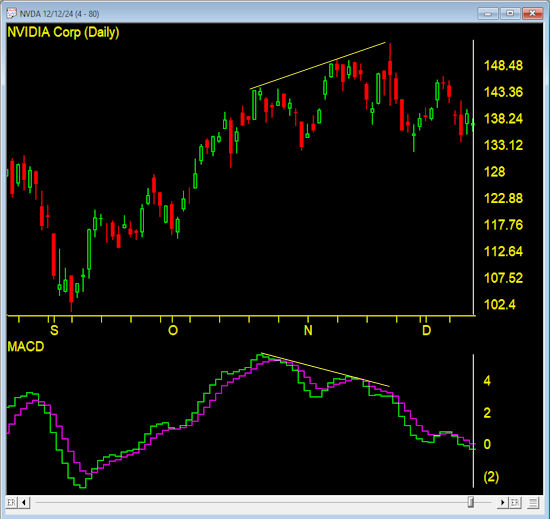Click the MACD scale value (2)
550x519 pixels.
coord(491,477)
